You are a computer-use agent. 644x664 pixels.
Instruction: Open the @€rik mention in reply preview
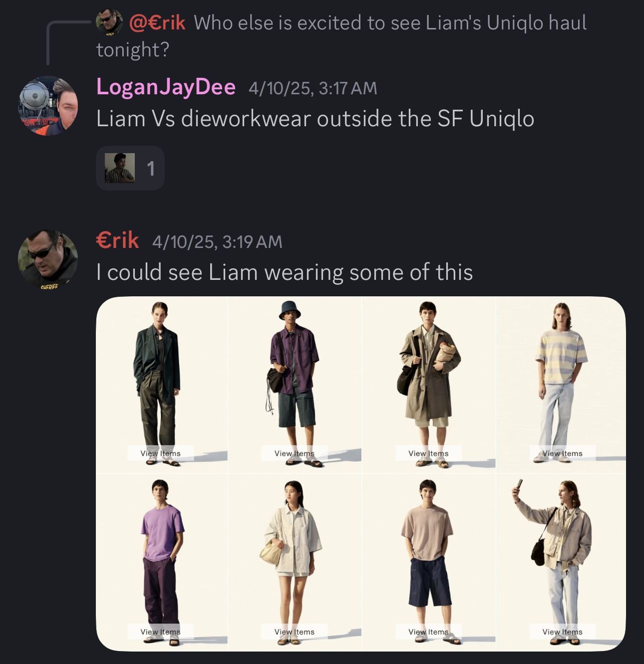click(157, 22)
